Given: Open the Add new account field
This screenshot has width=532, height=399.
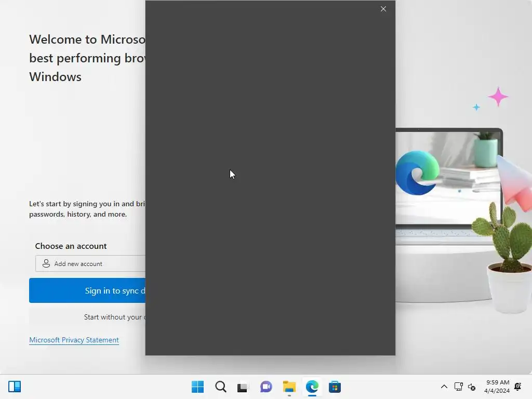Looking at the screenshot, I should (90, 263).
